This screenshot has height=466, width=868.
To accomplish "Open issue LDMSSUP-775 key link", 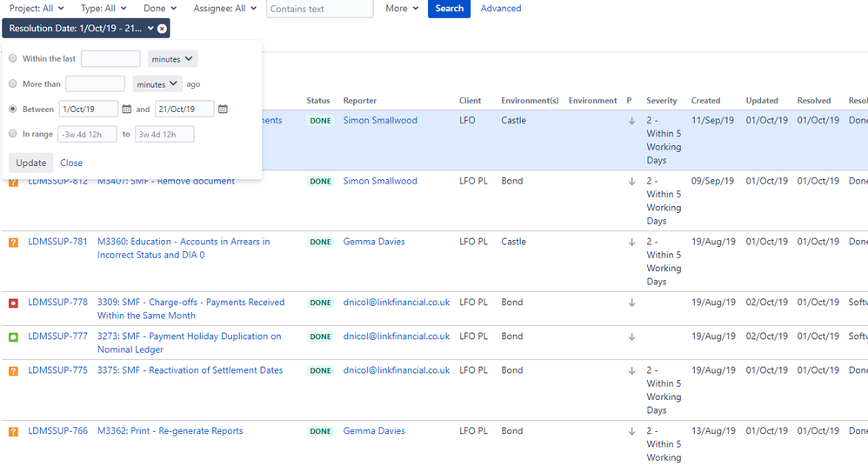I will [x=57, y=370].
